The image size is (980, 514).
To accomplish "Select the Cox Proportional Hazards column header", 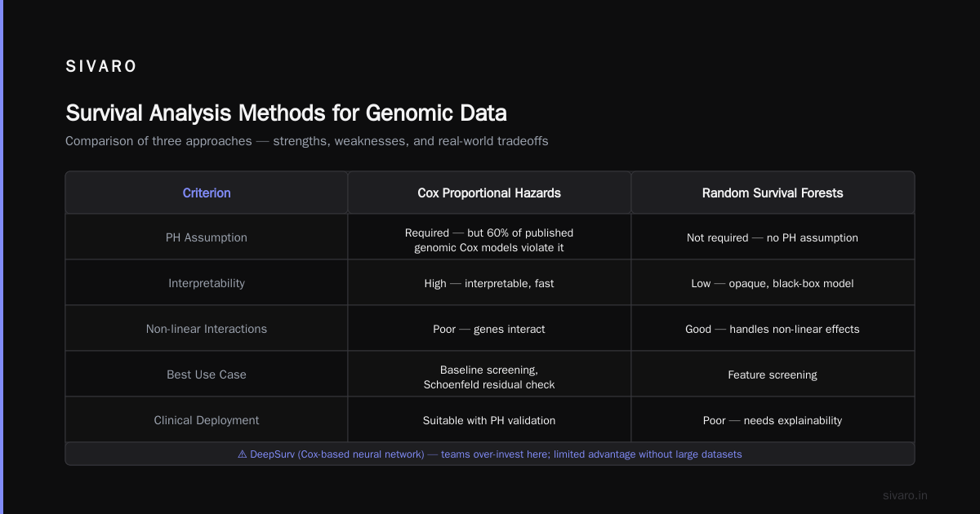I will (x=489, y=193).
